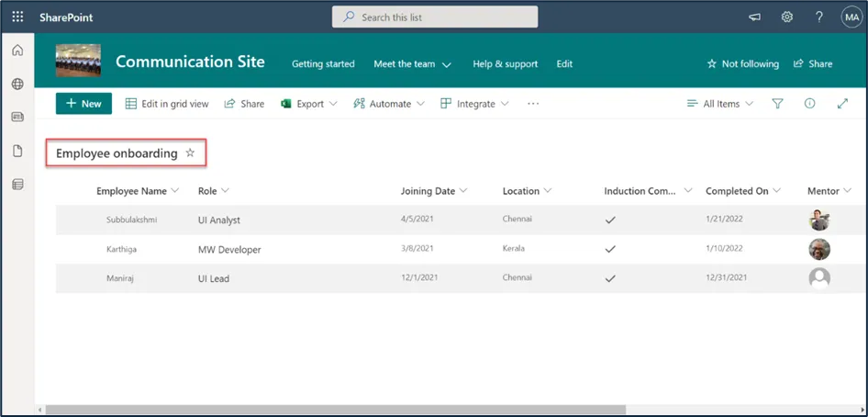Click Edit in grid view
Image resolution: width=868 pixels, height=417 pixels.
pyautogui.click(x=167, y=104)
